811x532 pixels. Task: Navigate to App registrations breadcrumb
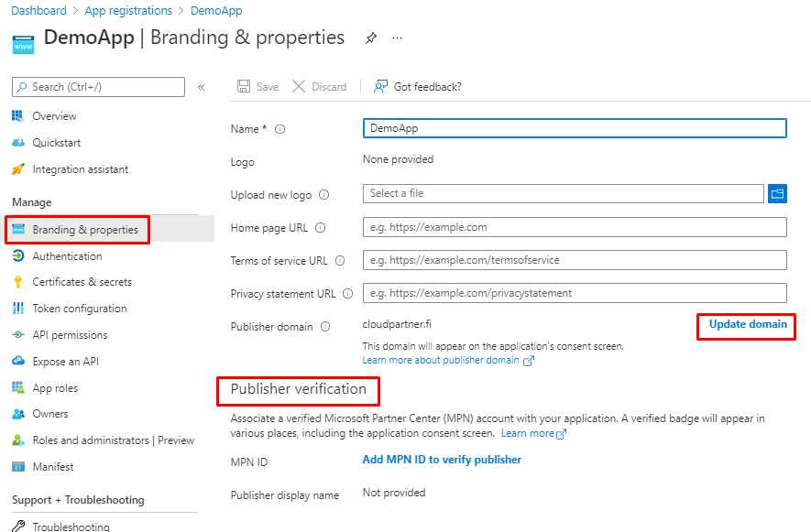pyautogui.click(x=127, y=11)
